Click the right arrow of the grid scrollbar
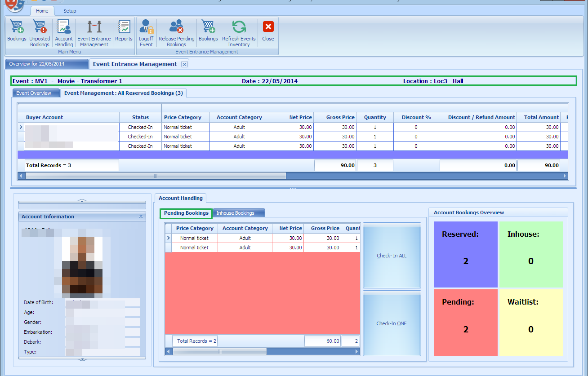The image size is (588, 376). (x=565, y=176)
